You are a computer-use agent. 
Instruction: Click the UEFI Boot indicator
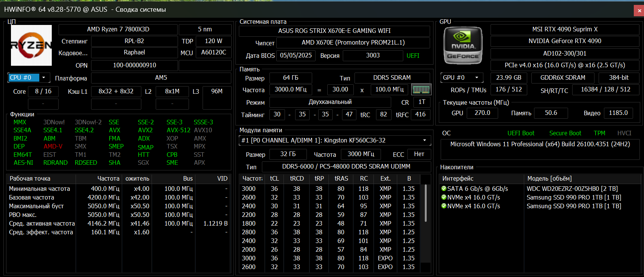pos(521,133)
